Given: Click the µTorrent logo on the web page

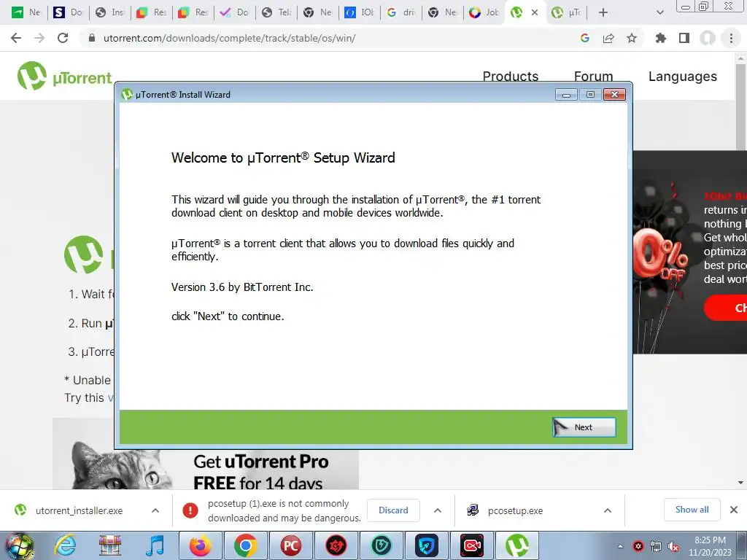Looking at the screenshot, I should (x=64, y=76).
